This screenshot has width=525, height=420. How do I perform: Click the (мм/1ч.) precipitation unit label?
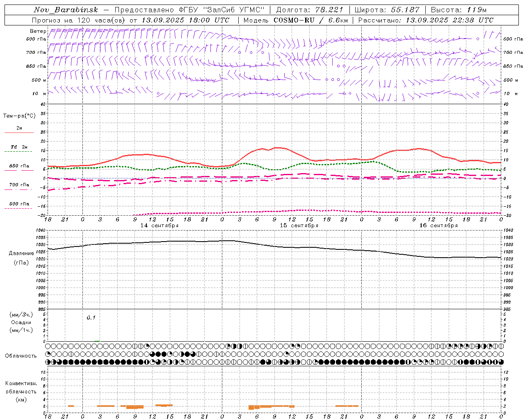[21, 330]
